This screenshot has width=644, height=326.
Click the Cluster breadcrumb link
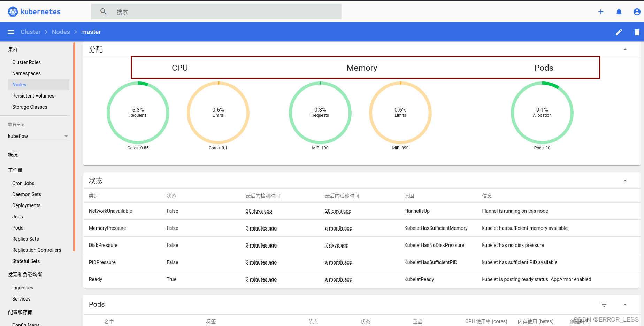tap(31, 32)
